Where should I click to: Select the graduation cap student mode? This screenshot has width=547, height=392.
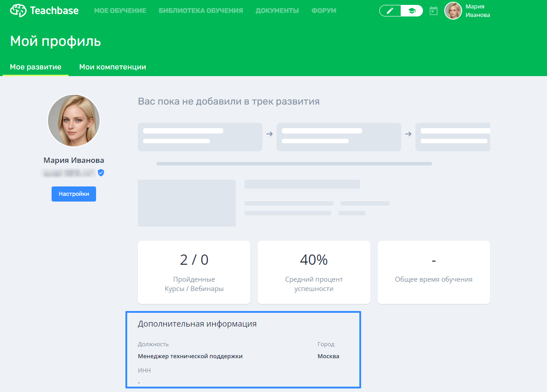[412, 11]
